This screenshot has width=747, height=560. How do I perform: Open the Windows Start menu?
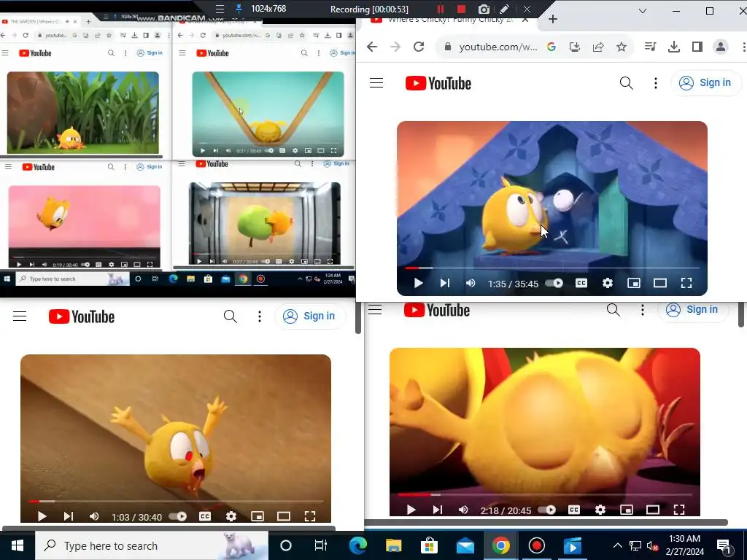(x=18, y=545)
